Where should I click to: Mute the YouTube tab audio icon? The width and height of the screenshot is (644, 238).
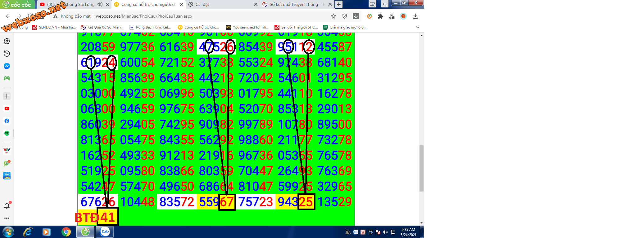tap(100, 4)
